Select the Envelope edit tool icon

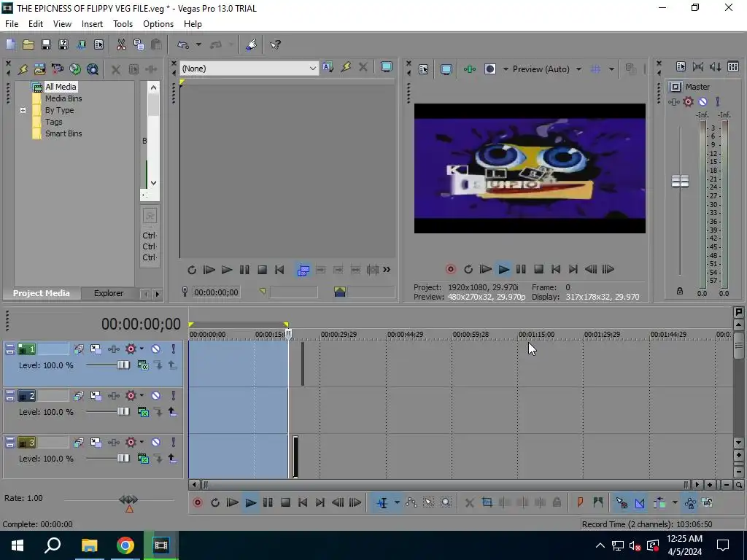pos(411,502)
